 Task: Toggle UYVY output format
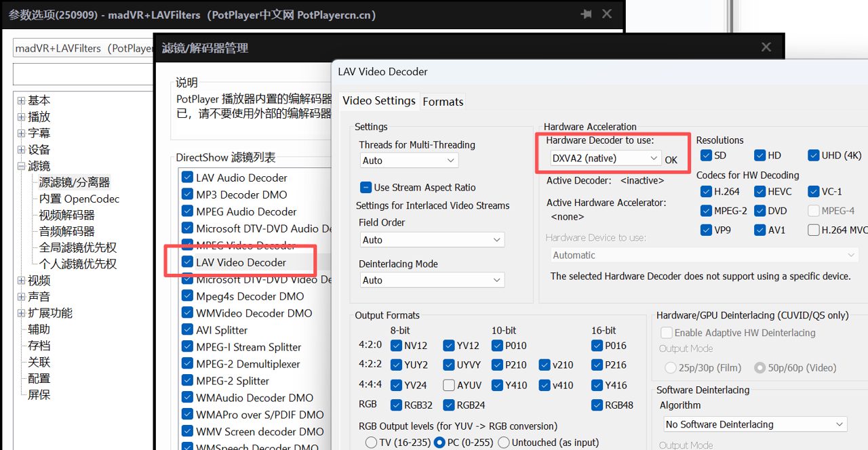448,365
